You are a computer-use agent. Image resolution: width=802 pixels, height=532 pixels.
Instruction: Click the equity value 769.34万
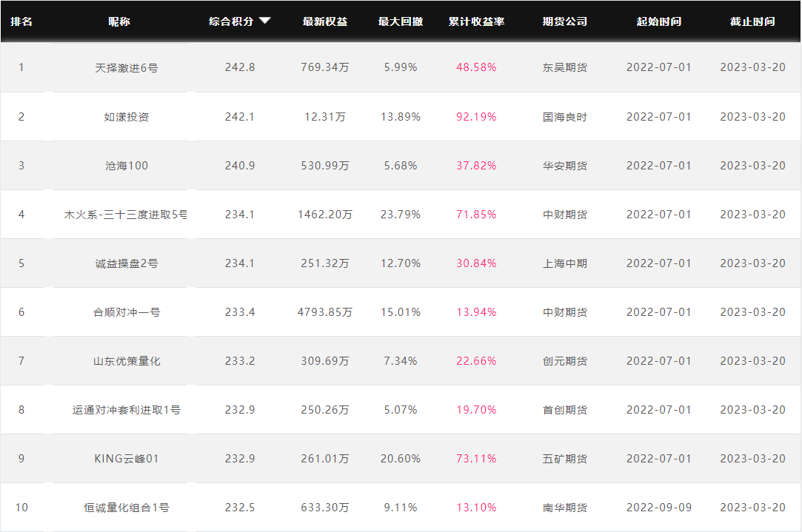[x=325, y=67]
